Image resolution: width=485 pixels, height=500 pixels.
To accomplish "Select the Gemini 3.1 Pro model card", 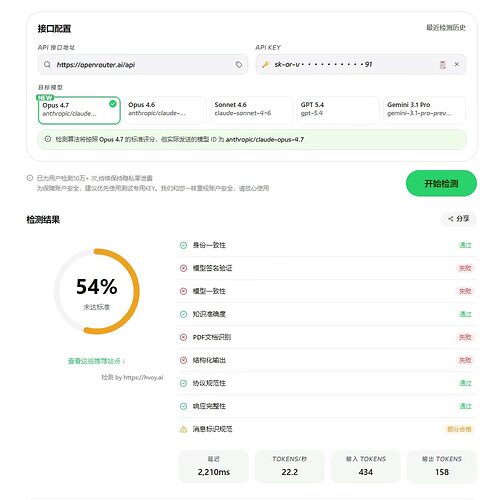I will coord(424,110).
